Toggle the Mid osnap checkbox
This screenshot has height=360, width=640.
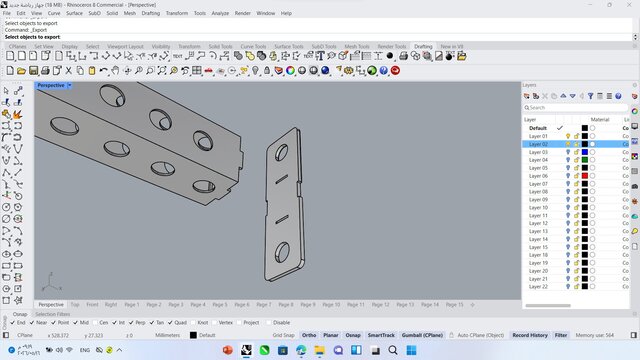[x=76, y=322]
